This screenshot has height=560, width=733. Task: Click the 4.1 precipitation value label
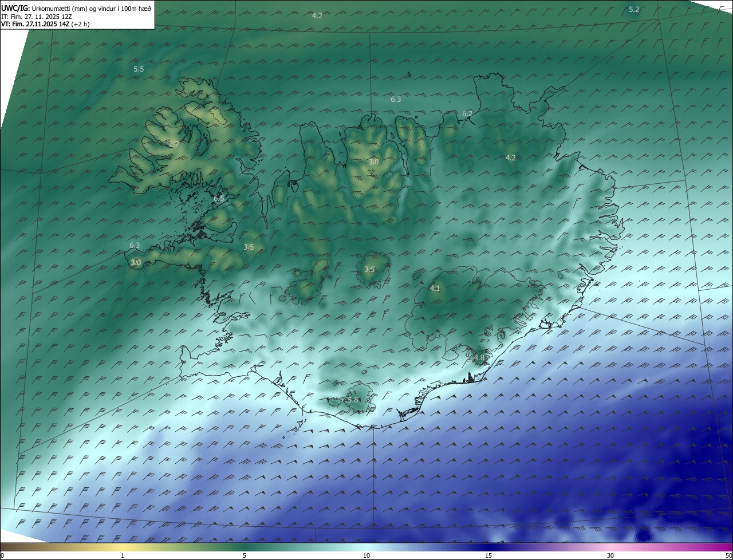(x=435, y=288)
